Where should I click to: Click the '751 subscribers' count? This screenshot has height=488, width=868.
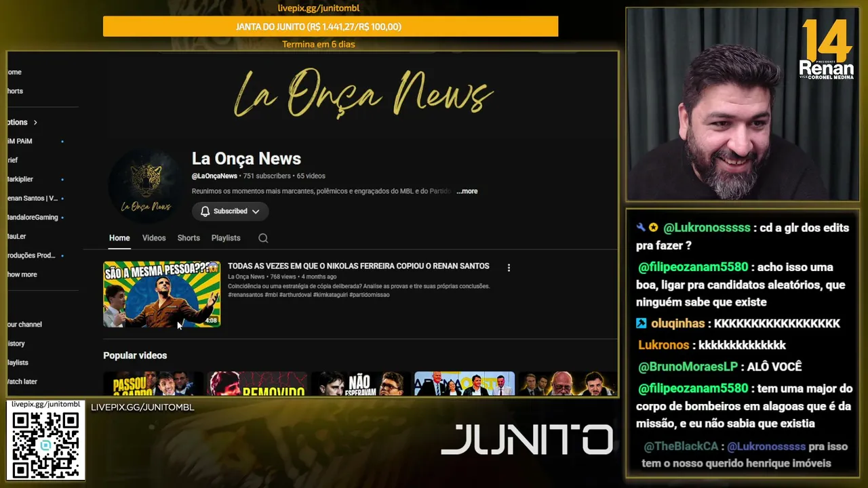(x=267, y=176)
